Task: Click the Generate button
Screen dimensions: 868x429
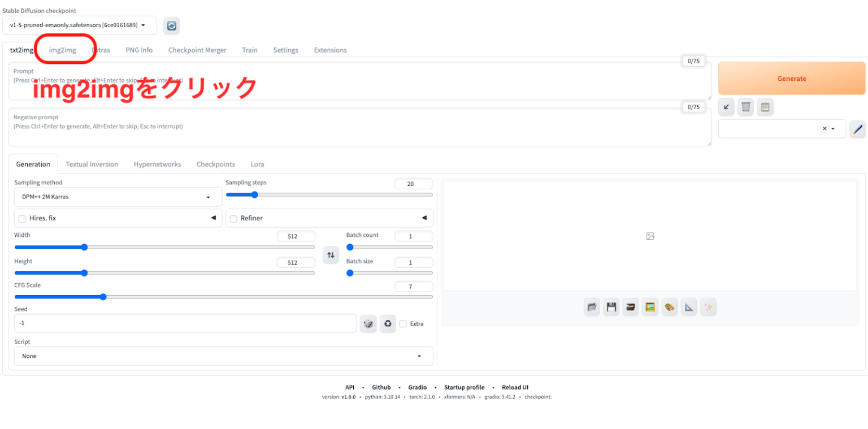Action: pyautogui.click(x=791, y=78)
